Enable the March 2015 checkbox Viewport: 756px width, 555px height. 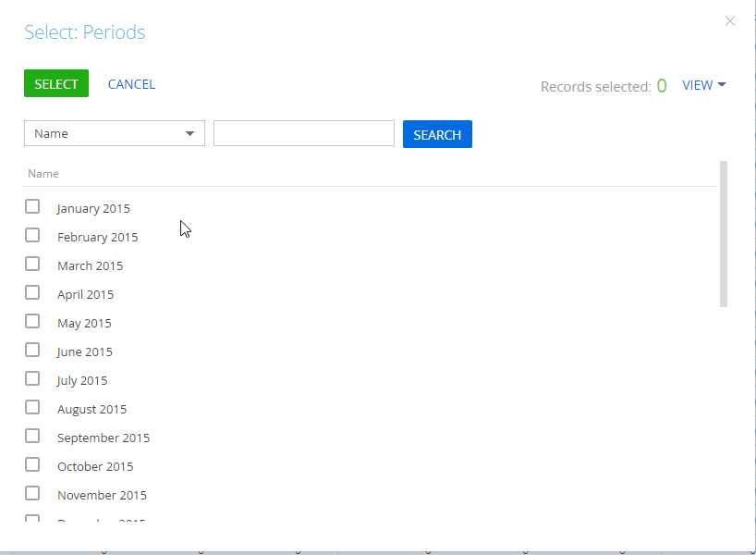pos(32,264)
